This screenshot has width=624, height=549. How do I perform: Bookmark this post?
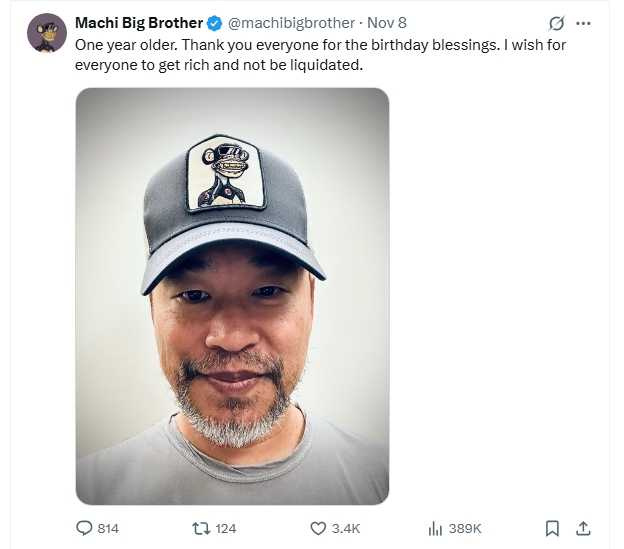552,528
